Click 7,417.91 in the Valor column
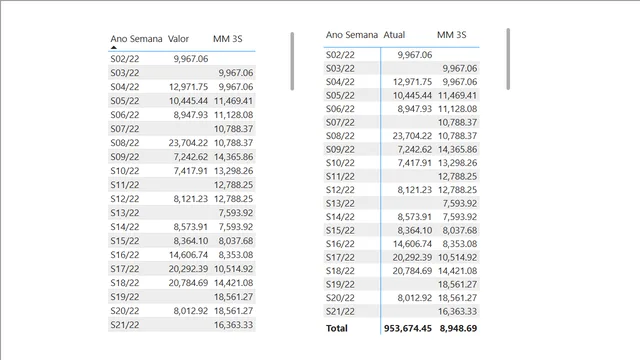 click(191, 171)
